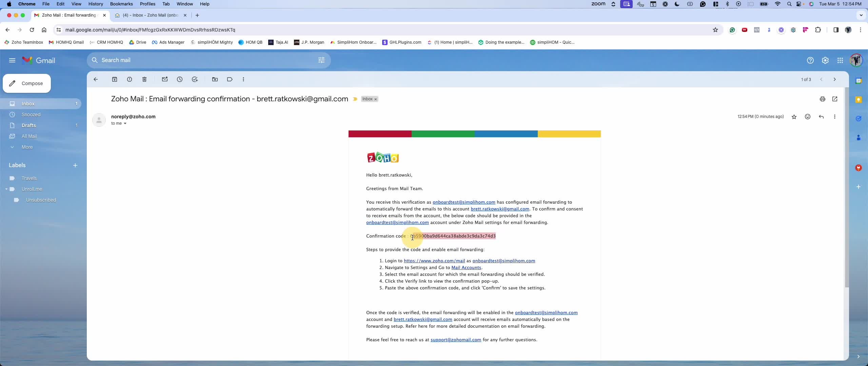Expand the 'to me' recipient details arrow
The height and width of the screenshot is (366, 868).
point(125,124)
